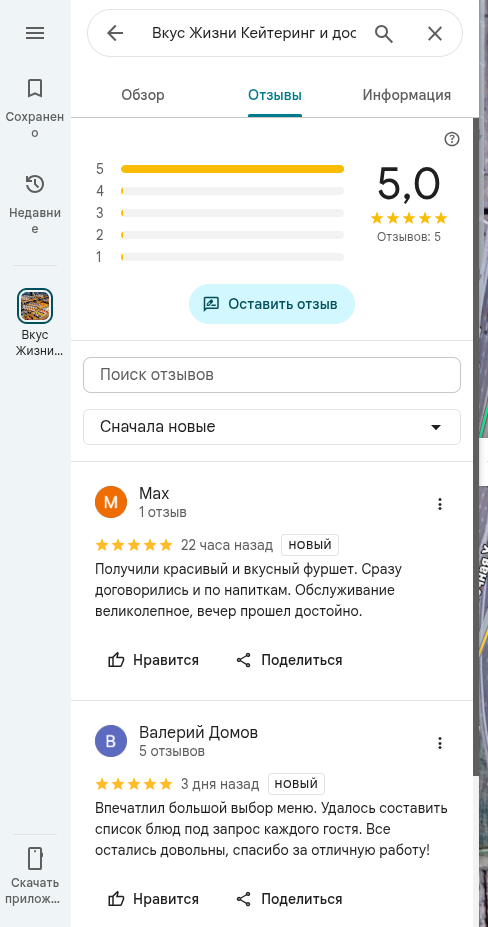Click the 'Отзывов: 5' count
This screenshot has width=488, height=927.
click(x=409, y=237)
